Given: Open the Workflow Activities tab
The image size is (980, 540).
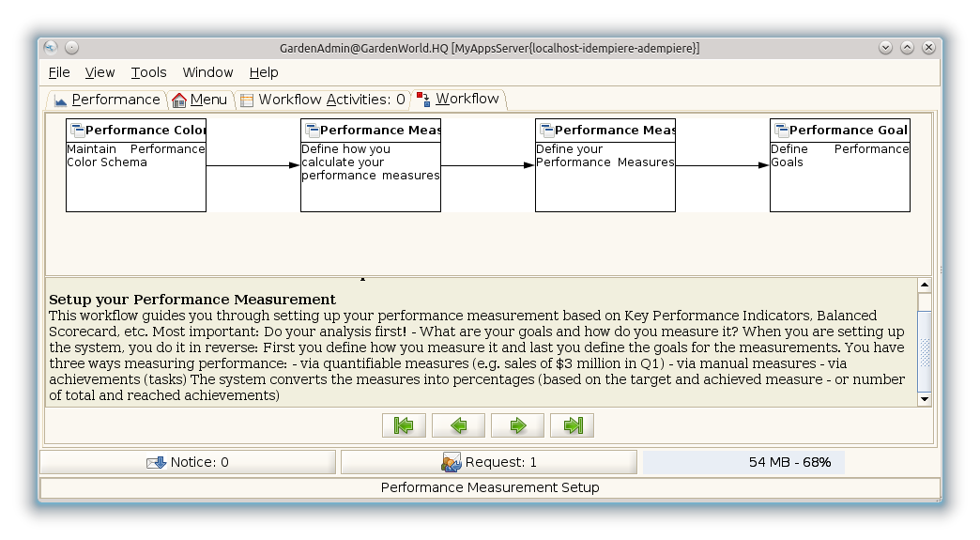Looking at the screenshot, I should tap(322, 100).
